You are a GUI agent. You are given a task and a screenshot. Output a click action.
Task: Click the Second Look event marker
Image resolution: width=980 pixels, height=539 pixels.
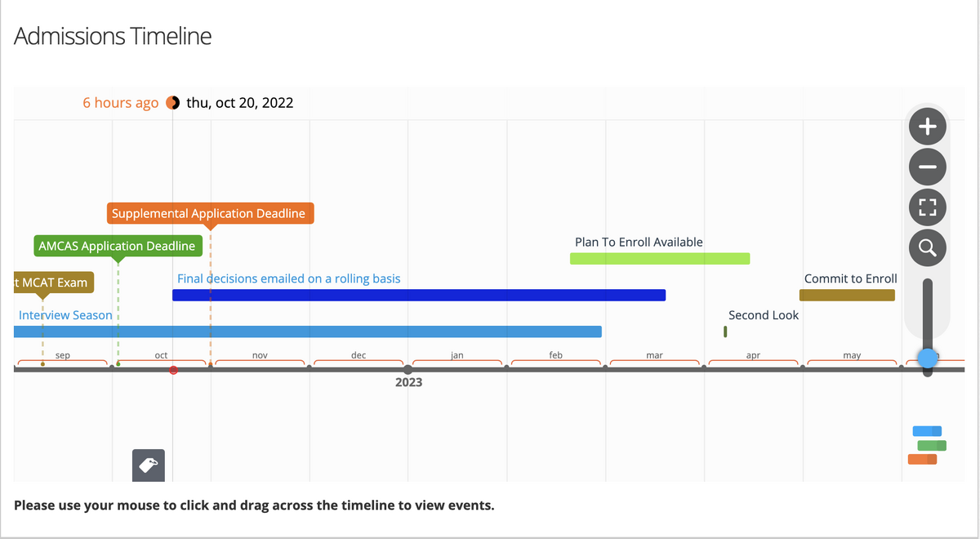coord(725,332)
